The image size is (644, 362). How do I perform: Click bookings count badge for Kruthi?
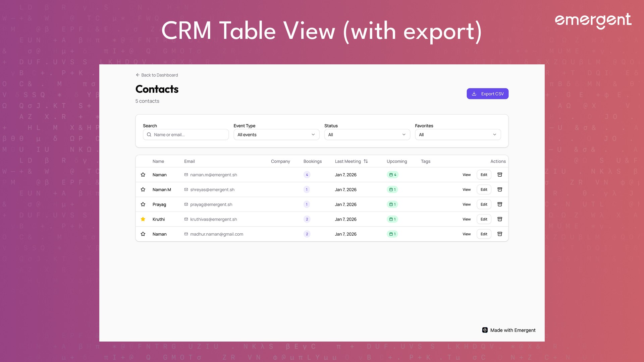click(307, 219)
